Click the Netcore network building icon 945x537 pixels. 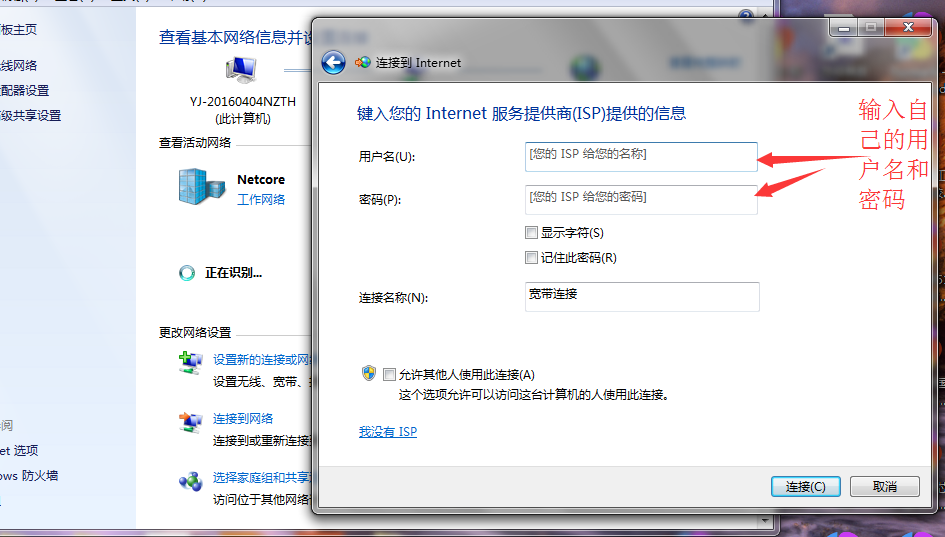(203, 187)
